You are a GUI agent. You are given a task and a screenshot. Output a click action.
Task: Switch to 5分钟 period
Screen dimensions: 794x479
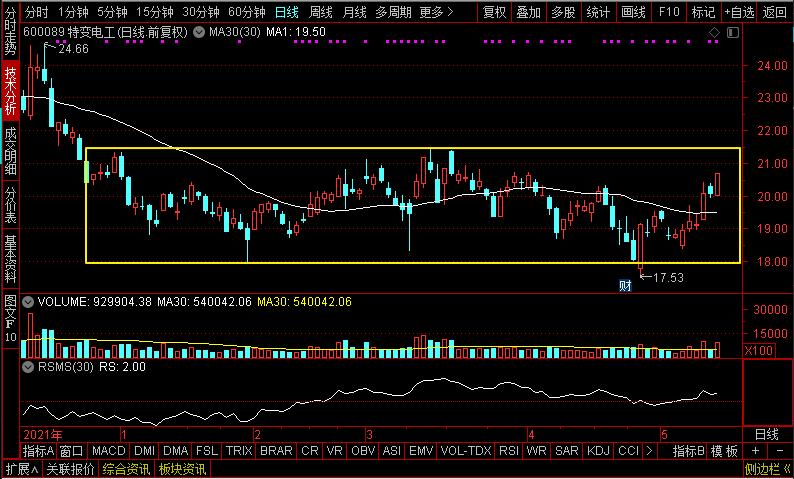112,12
